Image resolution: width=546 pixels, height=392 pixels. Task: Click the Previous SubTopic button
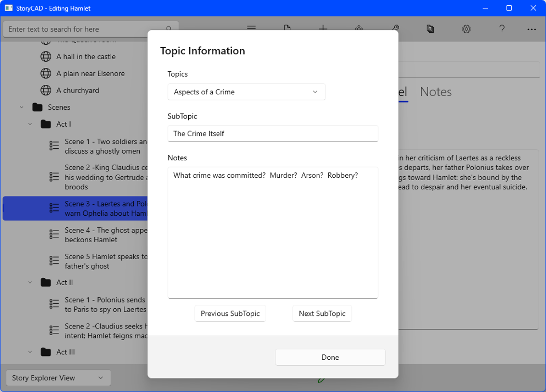coord(230,314)
